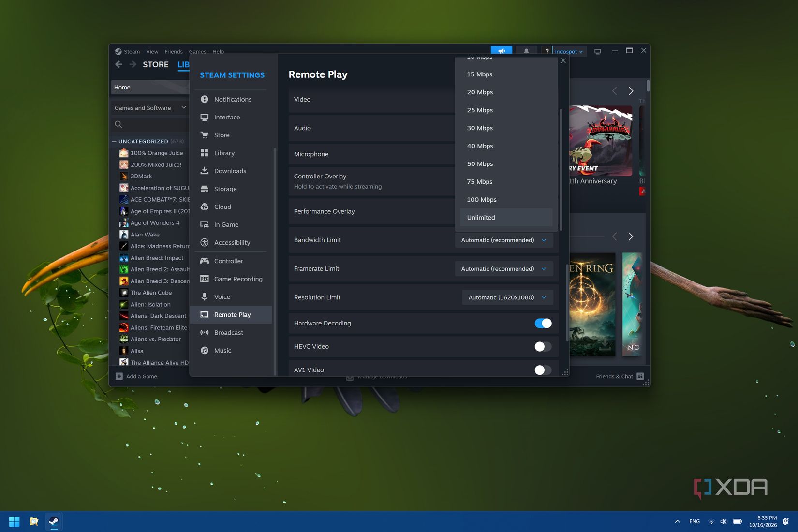This screenshot has height=532, width=798.
Task: Switch to the STORE tab
Action: (x=156, y=64)
